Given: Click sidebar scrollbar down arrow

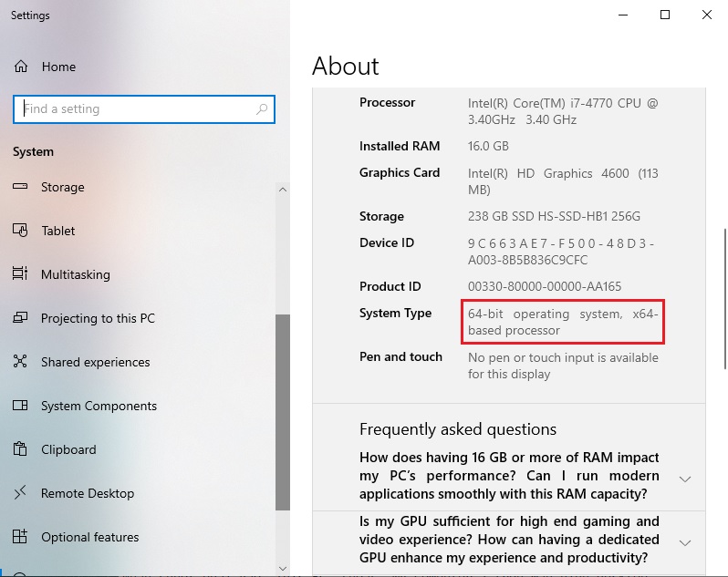Looking at the screenshot, I should click(282, 569).
